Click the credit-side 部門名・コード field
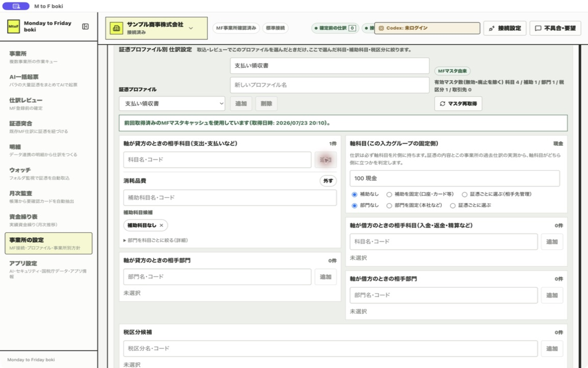This screenshot has width=588, height=368. click(217, 277)
